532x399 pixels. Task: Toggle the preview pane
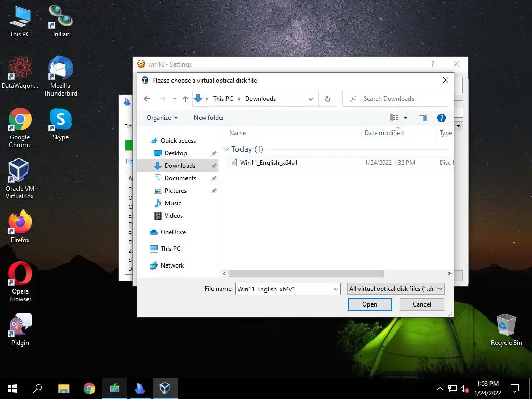tap(423, 118)
